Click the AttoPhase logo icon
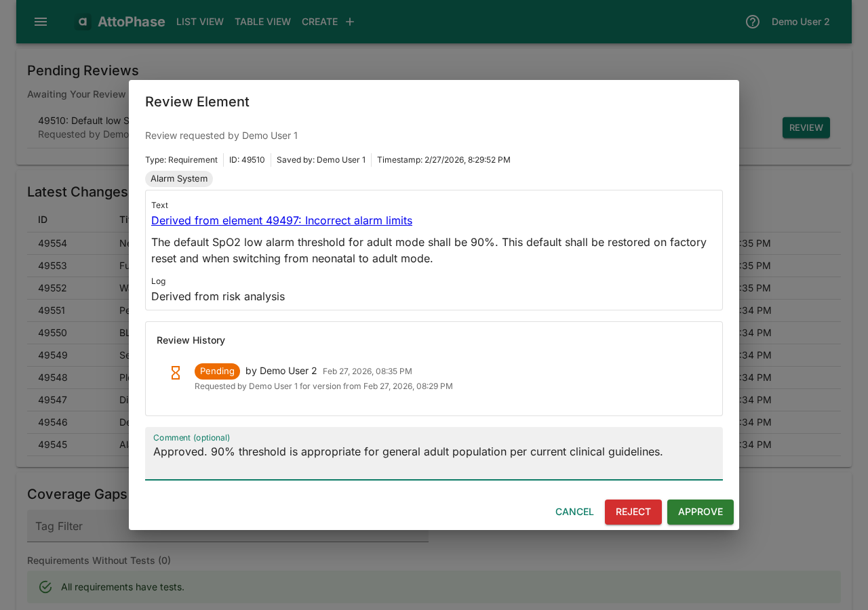Viewport: 868px width, 610px height. [x=83, y=21]
